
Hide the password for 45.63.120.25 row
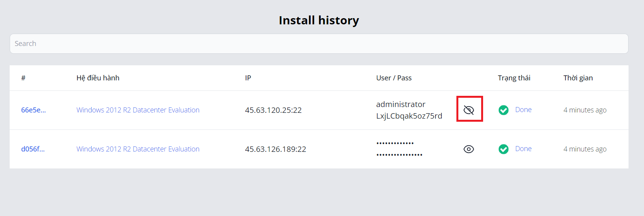click(469, 110)
